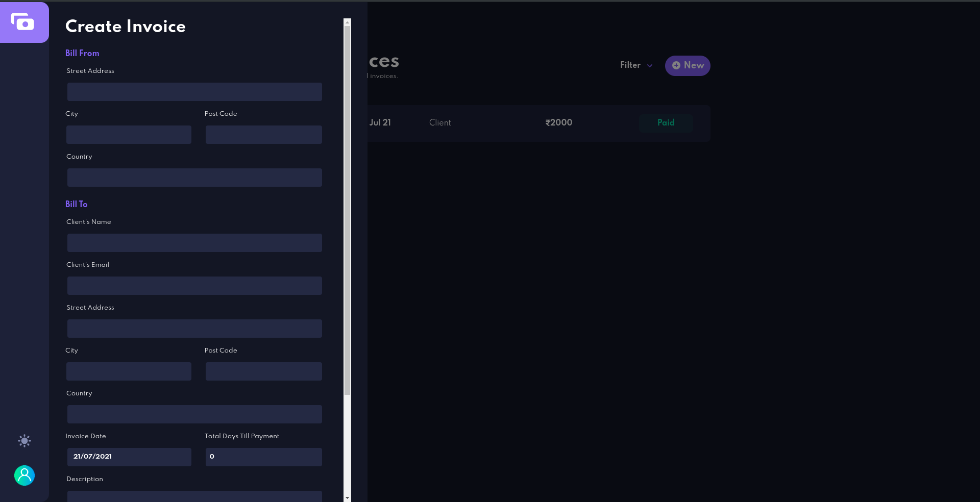Viewport: 980px width, 502px height.
Task: Select the Paid status badge
Action: 666,122
